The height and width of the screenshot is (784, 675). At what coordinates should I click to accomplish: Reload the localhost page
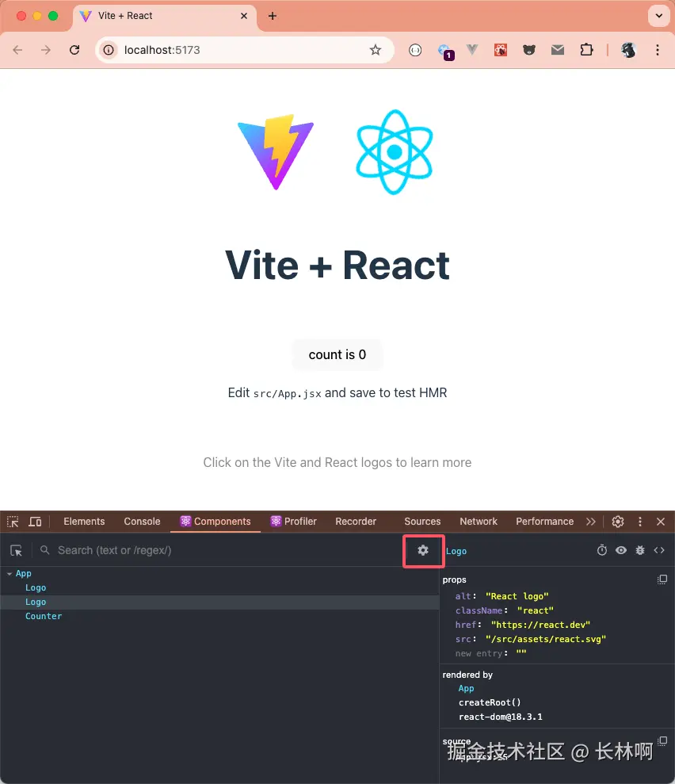point(74,50)
